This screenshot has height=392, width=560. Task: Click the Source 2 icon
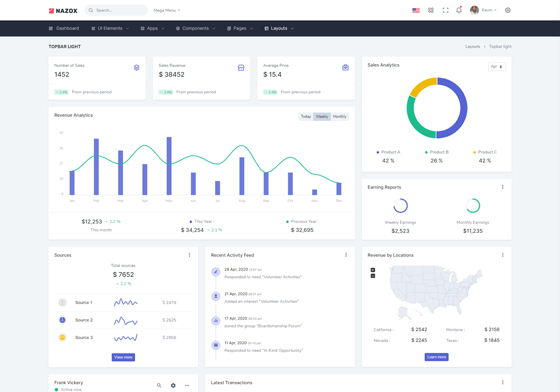[x=62, y=320]
